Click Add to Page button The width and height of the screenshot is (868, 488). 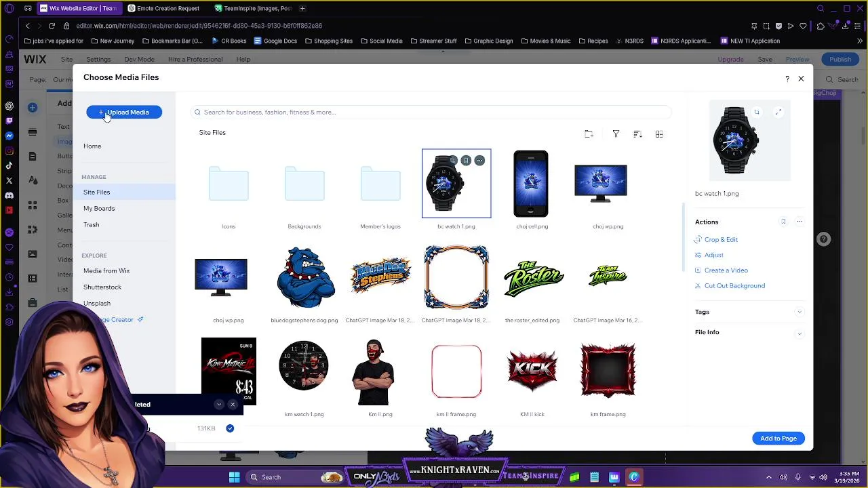[778, 439]
